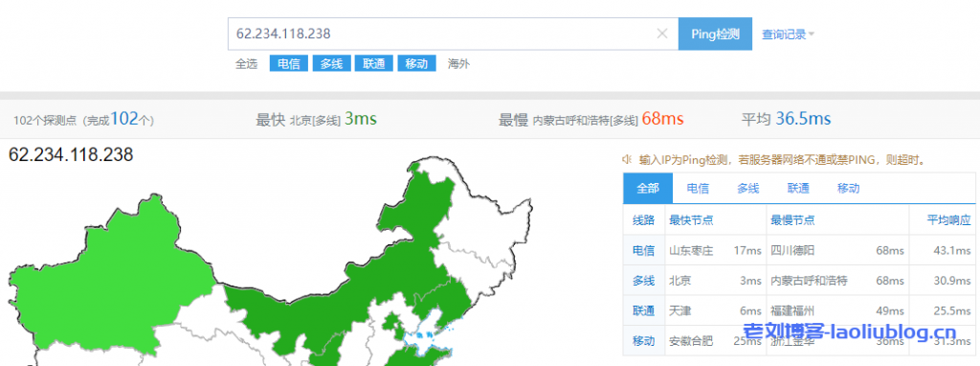
Task: Toggle the 移动 filter below search
Action: [x=416, y=64]
